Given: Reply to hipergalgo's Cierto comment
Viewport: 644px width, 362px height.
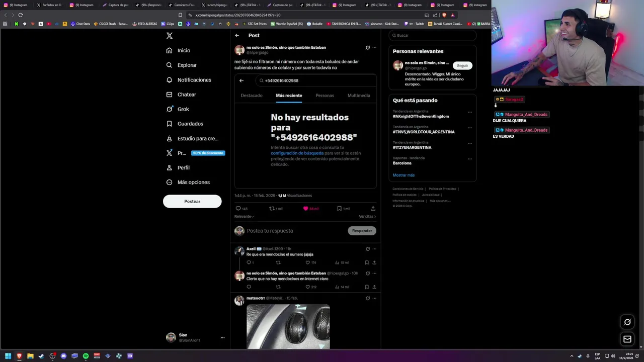Looking at the screenshot, I should (249, 287).
